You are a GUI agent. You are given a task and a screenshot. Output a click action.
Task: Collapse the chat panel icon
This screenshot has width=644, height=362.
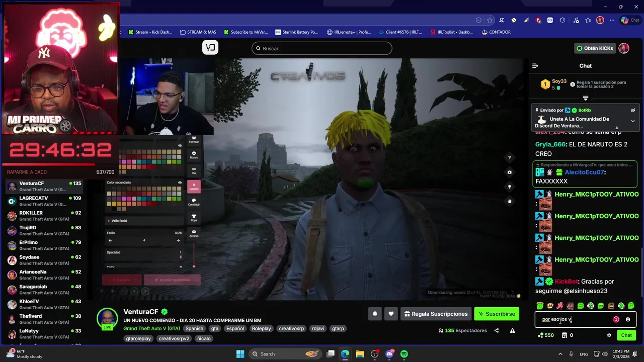tap(535, 66)
